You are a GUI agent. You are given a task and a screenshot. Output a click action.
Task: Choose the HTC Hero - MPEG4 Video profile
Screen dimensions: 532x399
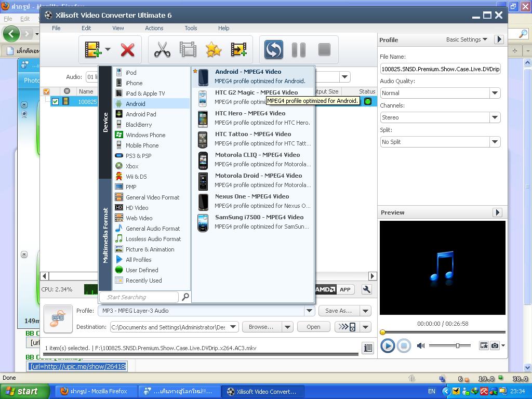click(253, 118)
